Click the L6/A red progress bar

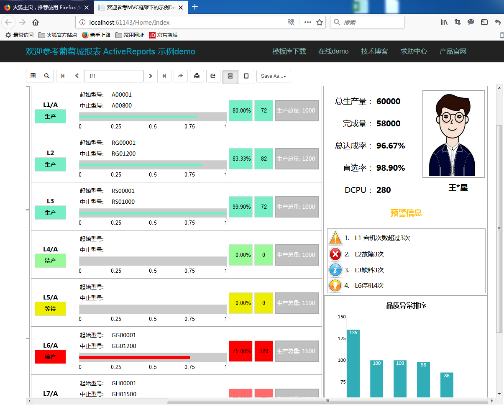(135, 357)
